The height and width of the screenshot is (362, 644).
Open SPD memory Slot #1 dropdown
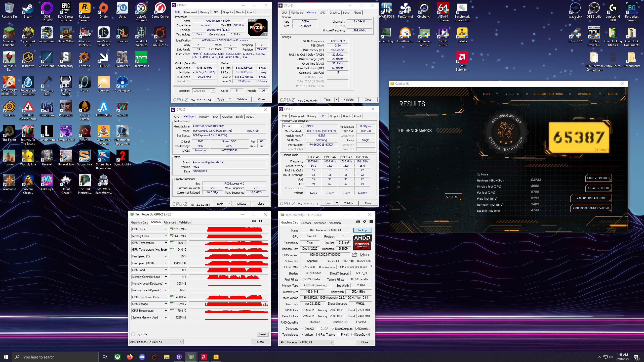(293, 126)
